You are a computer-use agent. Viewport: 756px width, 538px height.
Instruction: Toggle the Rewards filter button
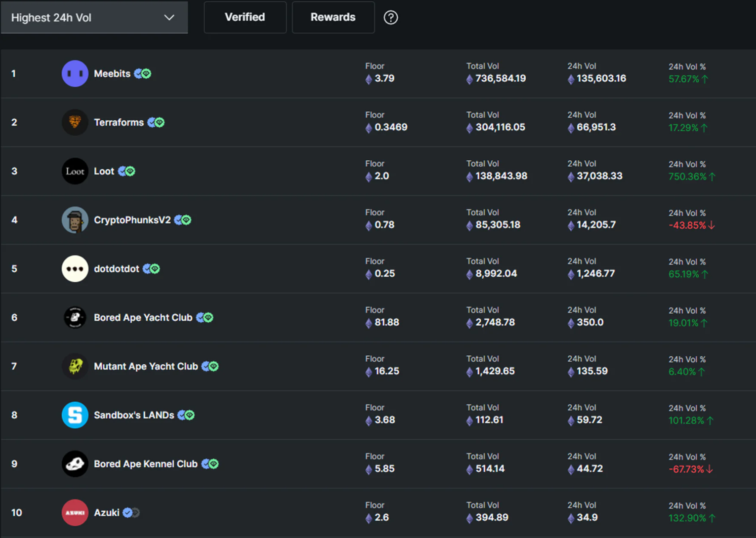333,17
